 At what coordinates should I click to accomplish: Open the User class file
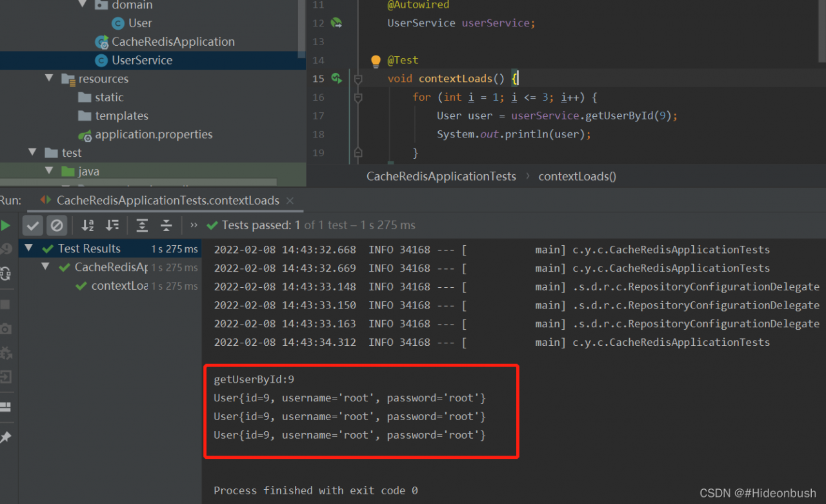point(140,23)
